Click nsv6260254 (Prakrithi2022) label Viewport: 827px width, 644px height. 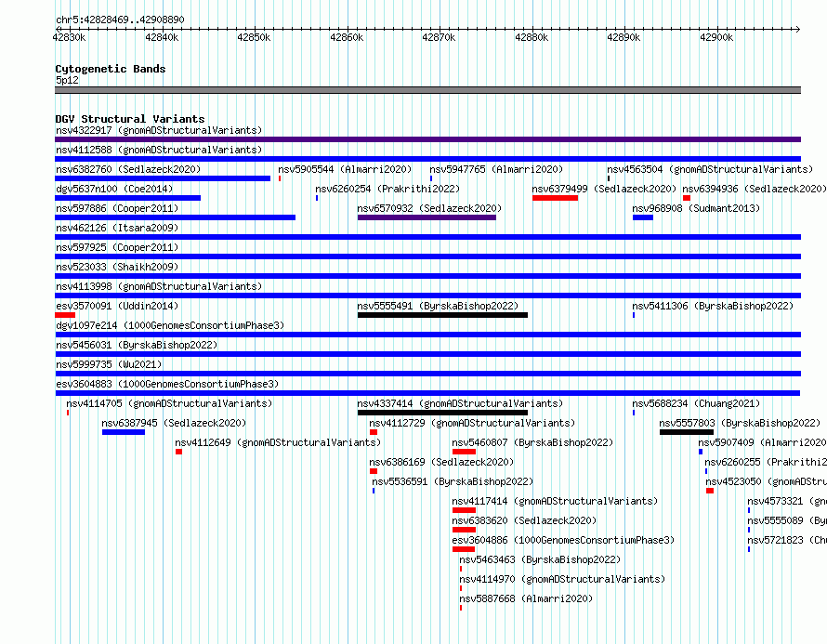click(387, 189)
